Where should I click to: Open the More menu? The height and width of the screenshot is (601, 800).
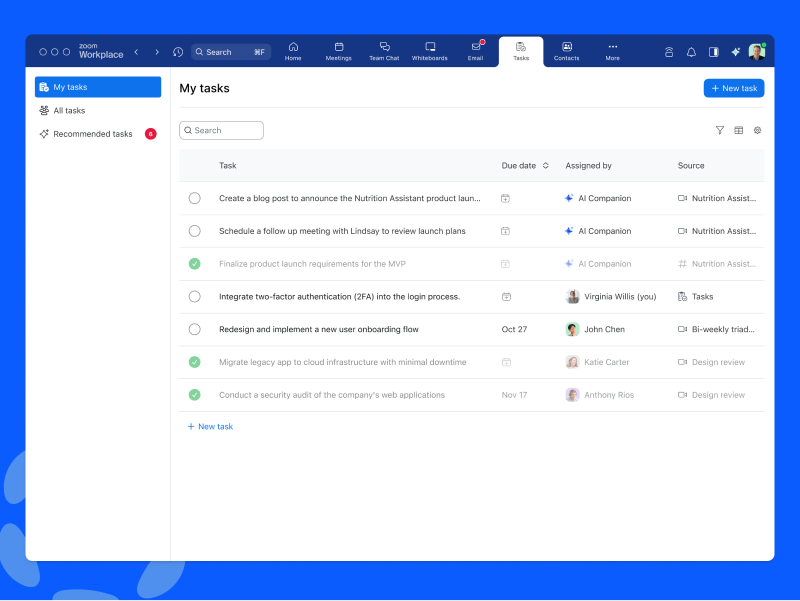click(x=612, y=50)
